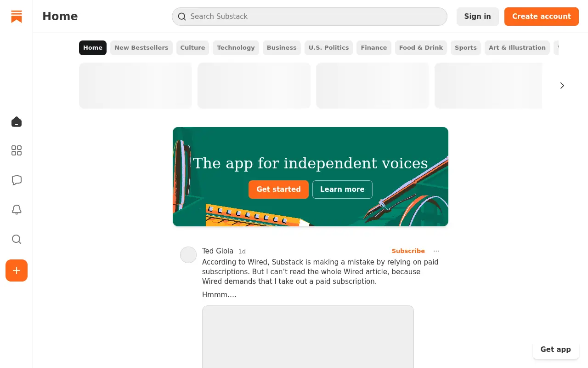
Task: Select the Home category tab
Action: coord(93,48)
